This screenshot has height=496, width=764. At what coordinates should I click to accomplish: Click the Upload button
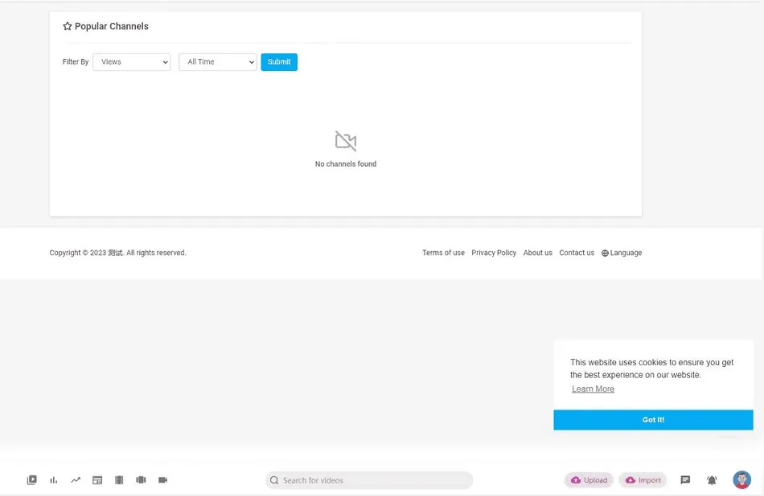[x=589, y=480]
